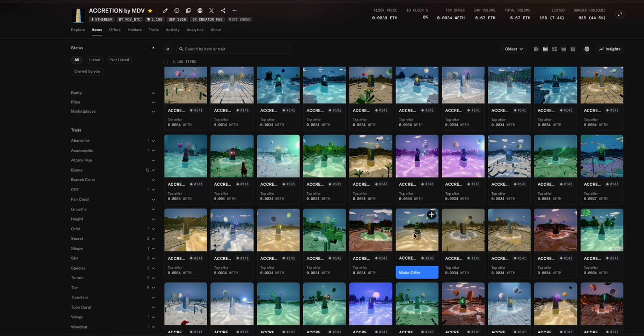This screenshot has height=336, width=644.
Task: Open display settings via the gear icon
Action: (x=587, y=49)
